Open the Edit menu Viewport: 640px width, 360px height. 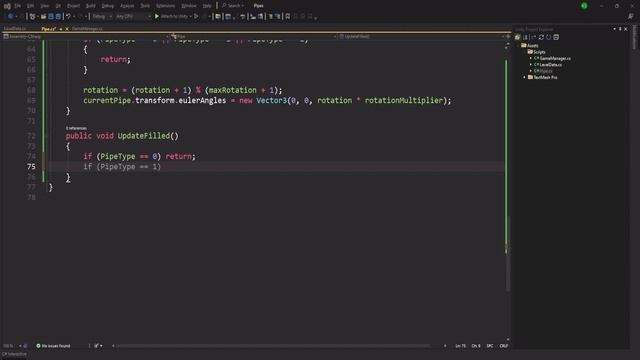pos(31,6)
